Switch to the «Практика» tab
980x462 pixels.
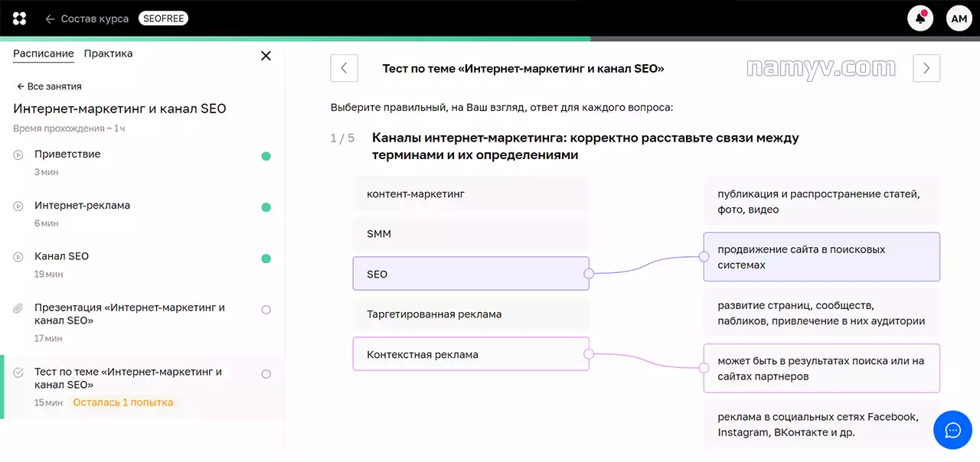109,54
